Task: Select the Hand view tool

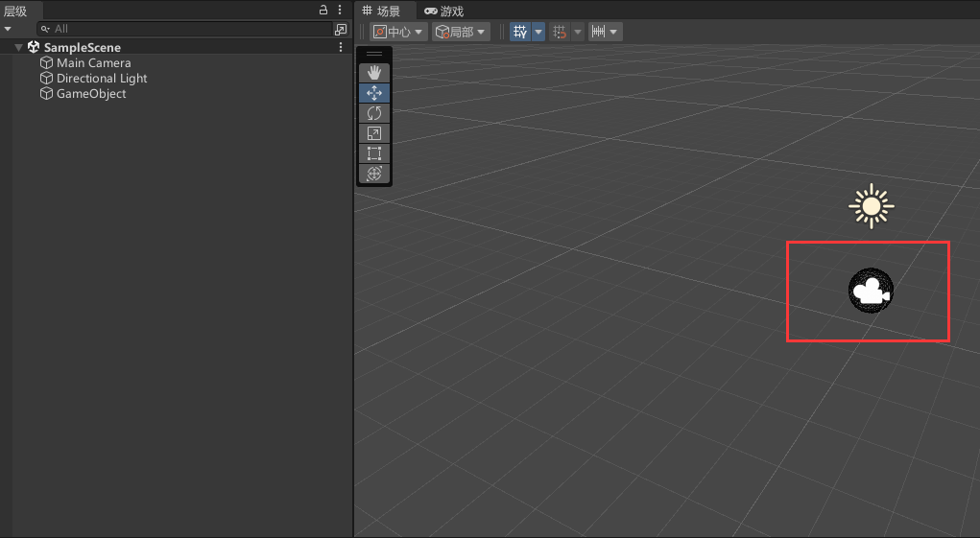Action: [373, 72]
